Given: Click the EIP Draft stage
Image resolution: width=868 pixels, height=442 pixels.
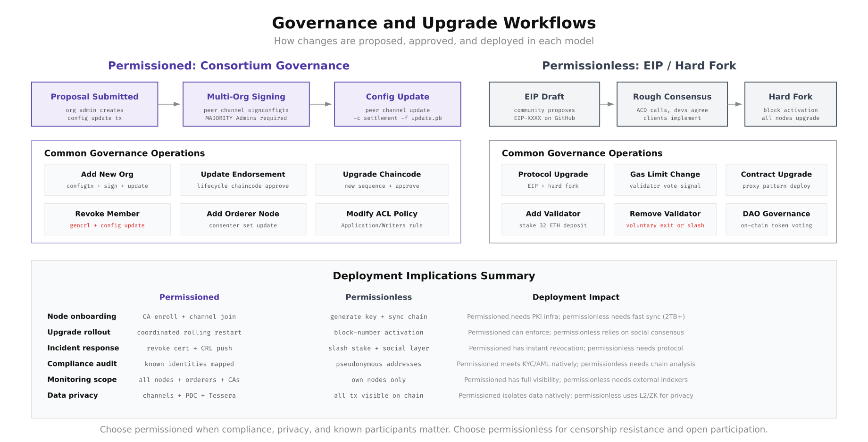Looking at the screenshot, I should click(544, 104).
